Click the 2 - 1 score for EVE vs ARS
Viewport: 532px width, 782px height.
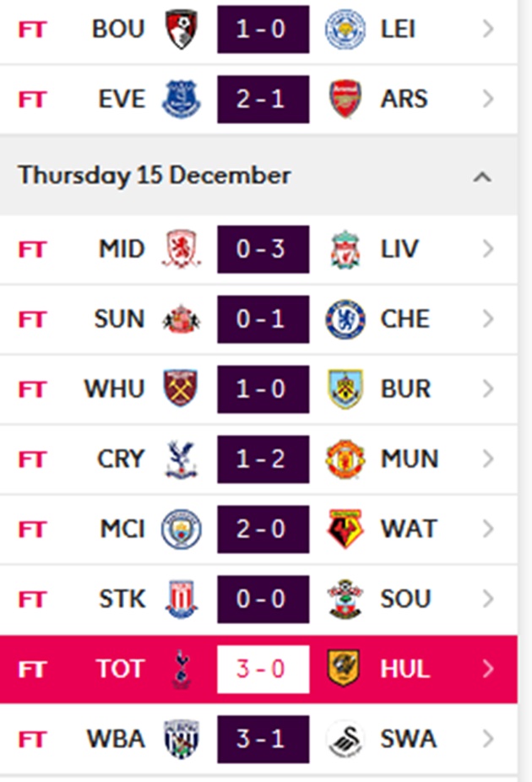263,99
